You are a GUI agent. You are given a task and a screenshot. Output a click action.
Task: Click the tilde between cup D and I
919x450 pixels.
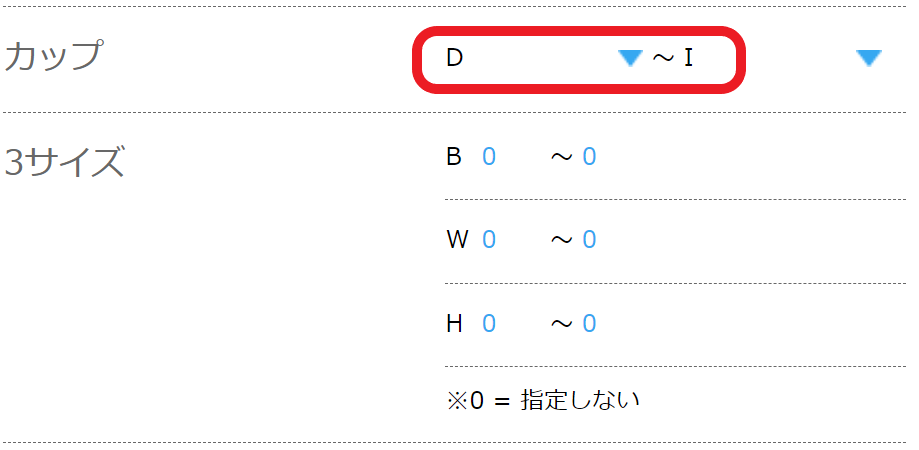[x=664, y=58]
